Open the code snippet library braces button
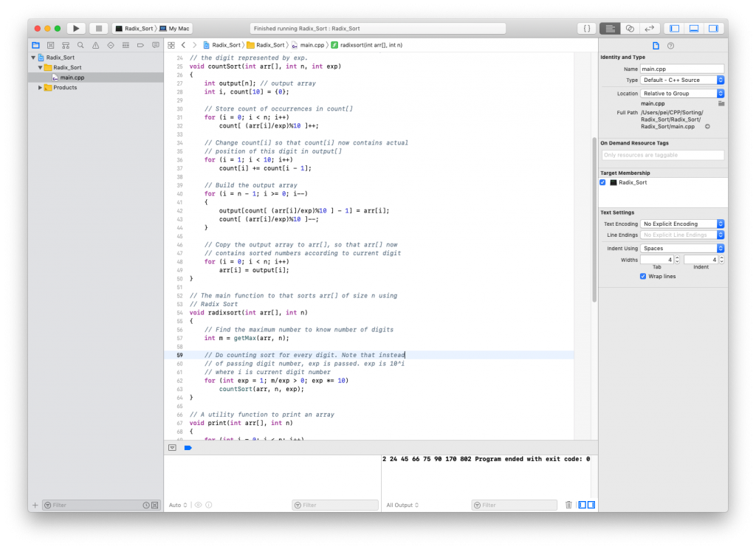This screenshot has height=549, width=756. coord(586,28)
